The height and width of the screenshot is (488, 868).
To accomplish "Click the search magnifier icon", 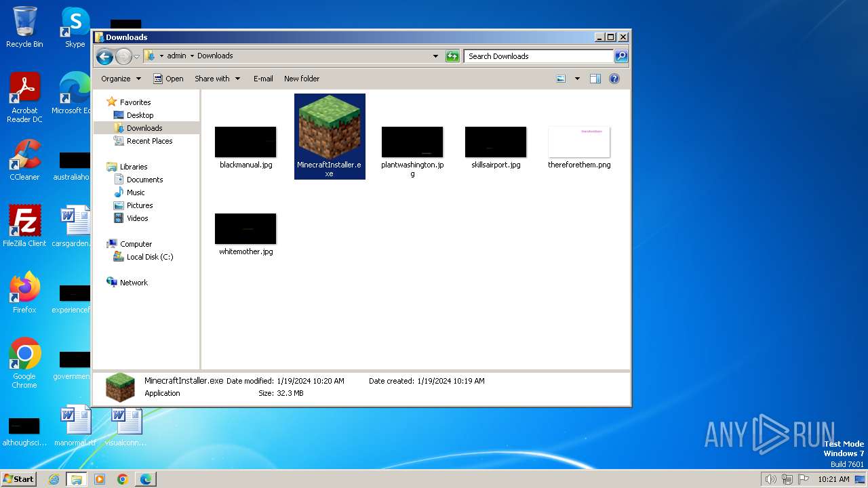I will (x=620, y=56).
